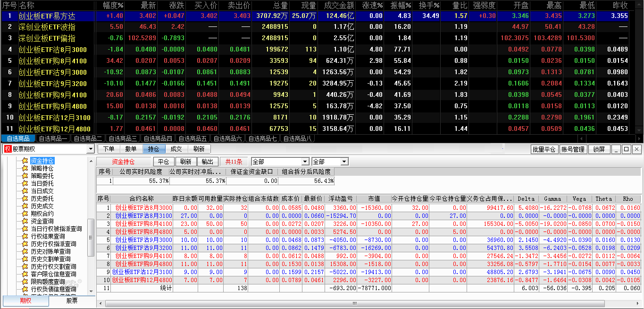Click the 刷新 button next to 平仓
This screenshot has width=644, height=309.
[185, 162]
